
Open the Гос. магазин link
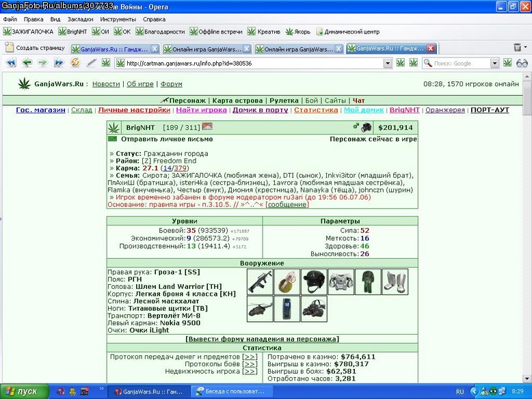coord(41,110)
